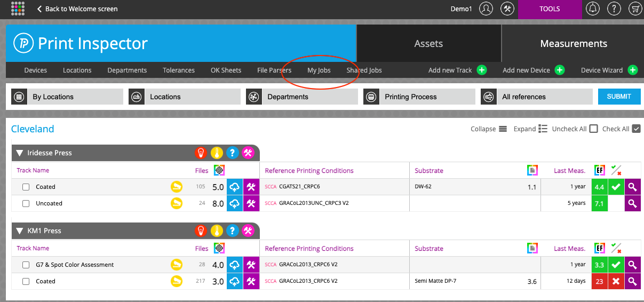Check the KM1 Press Coated track checkbox
Viewport: 644px width, 302px height.
click(26, 282)
